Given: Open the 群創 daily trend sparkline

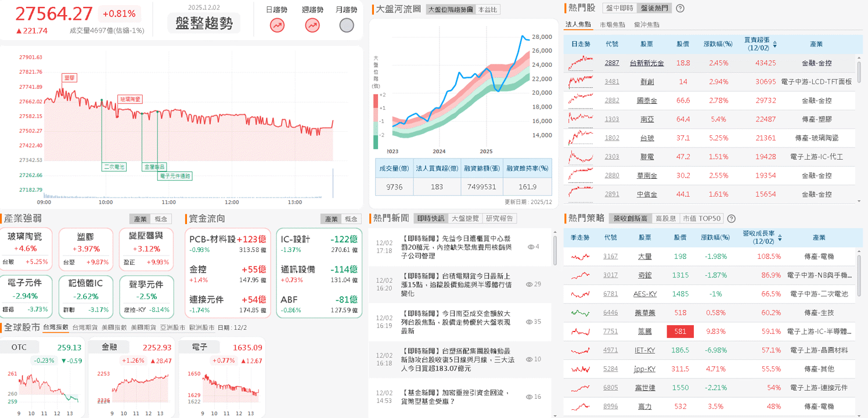Looking at the screenshot, I should (581, 81).
